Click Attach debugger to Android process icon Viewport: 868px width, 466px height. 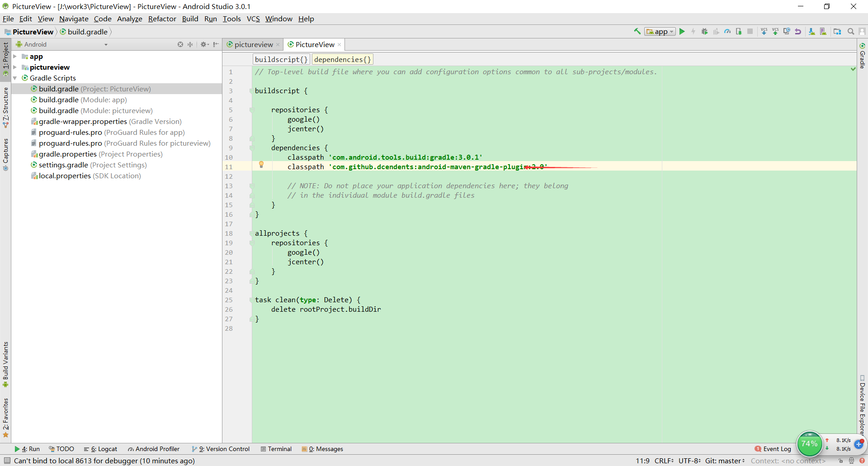(x=739, y=31)
